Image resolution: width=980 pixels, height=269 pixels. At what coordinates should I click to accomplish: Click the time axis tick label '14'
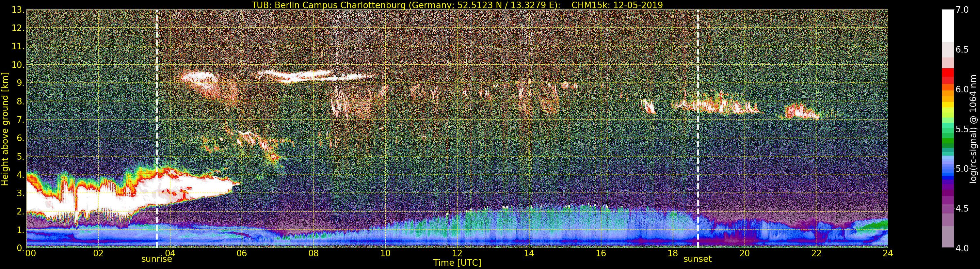529,253
